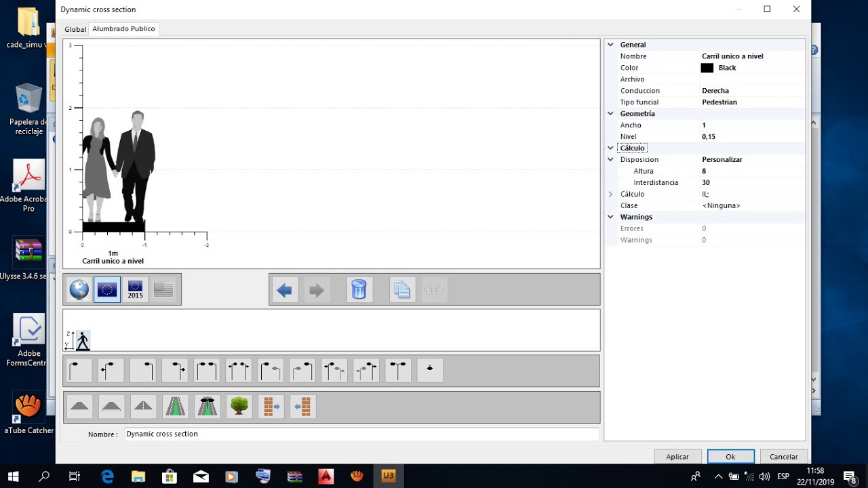Add single streetlight with arm pointing left
The height and width of the screenshot is (488, 868).
coord(142,371)
